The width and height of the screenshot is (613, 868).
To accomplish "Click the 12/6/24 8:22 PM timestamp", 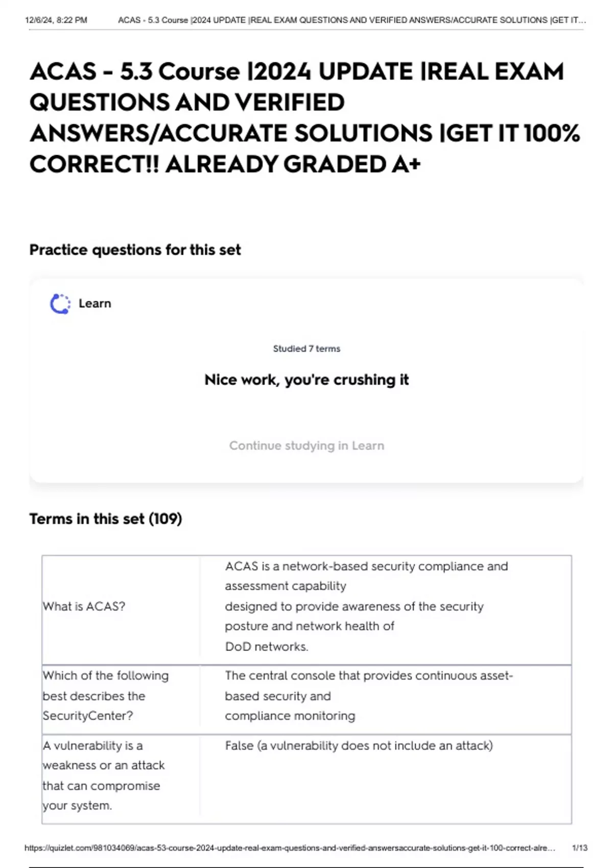I will pos(56,20).
